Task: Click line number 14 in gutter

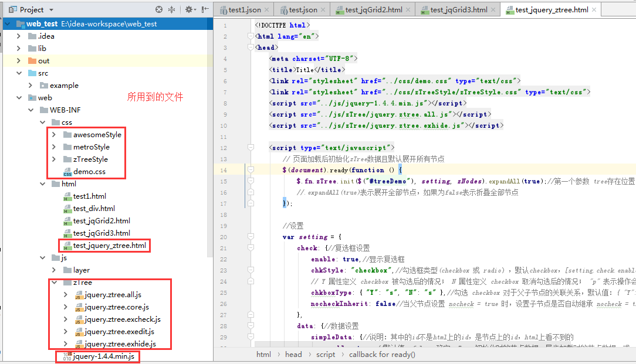Action: [224, 170]
